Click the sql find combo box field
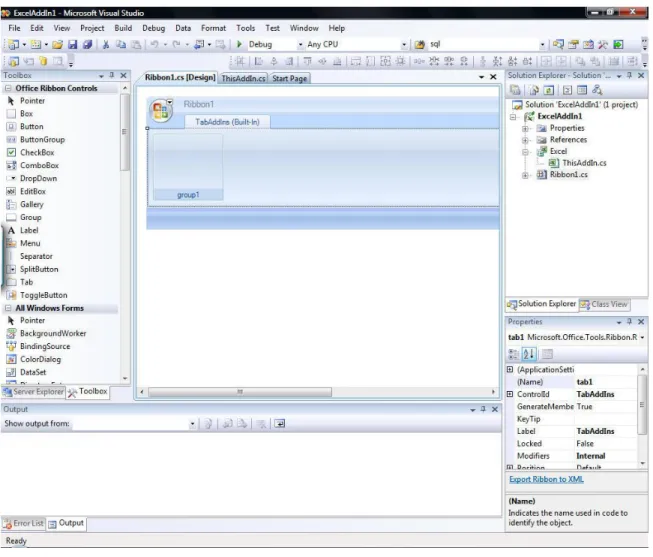The width and height of the screenshot is (653, 557). (x=483, y=45)
